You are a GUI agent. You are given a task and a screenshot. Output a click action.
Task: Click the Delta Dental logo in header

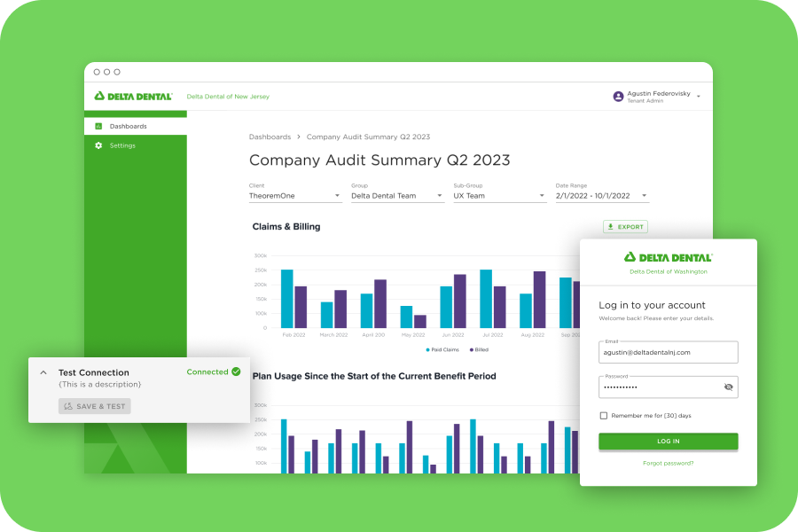[x=133, y=96]
